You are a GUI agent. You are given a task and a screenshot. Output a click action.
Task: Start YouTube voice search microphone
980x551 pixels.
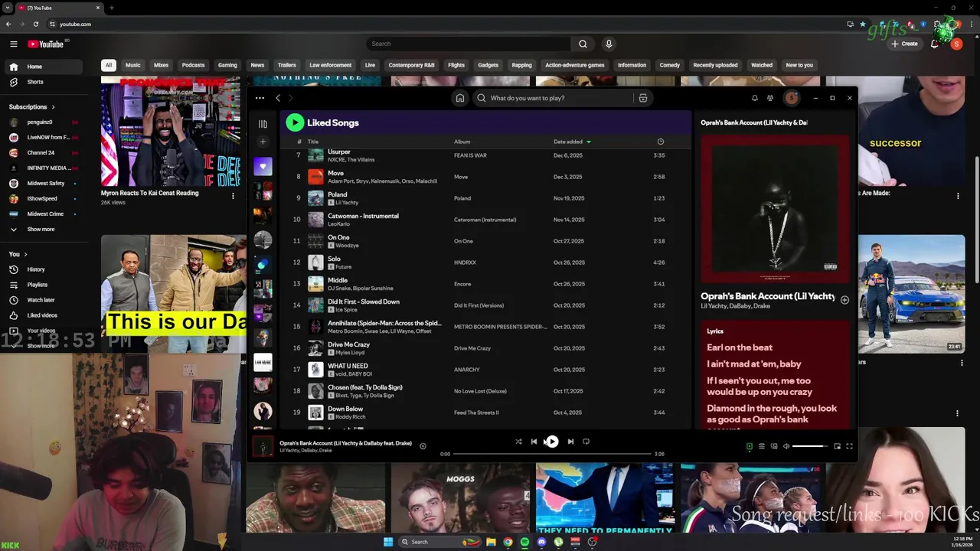pos(609,44)
